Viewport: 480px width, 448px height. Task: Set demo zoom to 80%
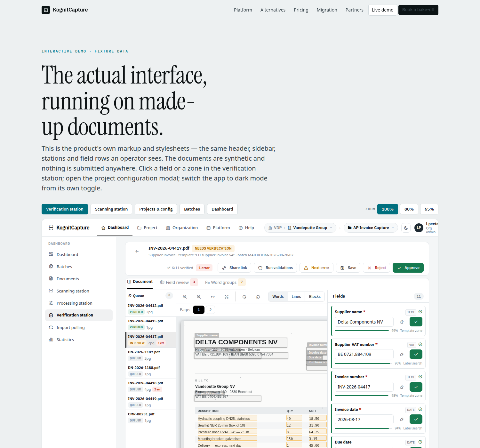(x=409, y=209)
